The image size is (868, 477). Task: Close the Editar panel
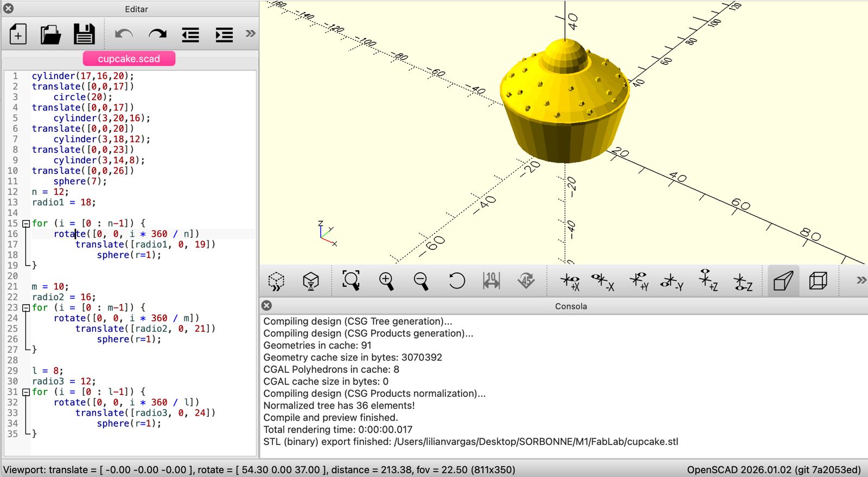click(x=9, y=9)
